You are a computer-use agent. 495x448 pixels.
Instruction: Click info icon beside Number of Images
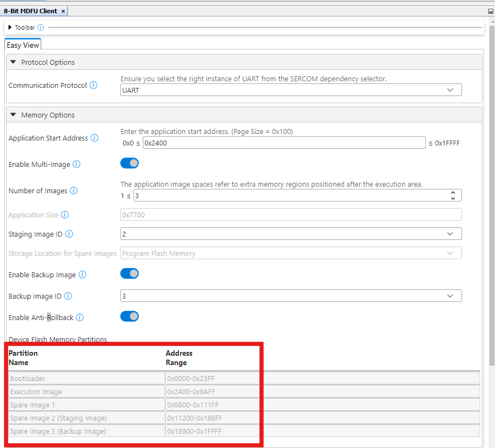point(74,191)
